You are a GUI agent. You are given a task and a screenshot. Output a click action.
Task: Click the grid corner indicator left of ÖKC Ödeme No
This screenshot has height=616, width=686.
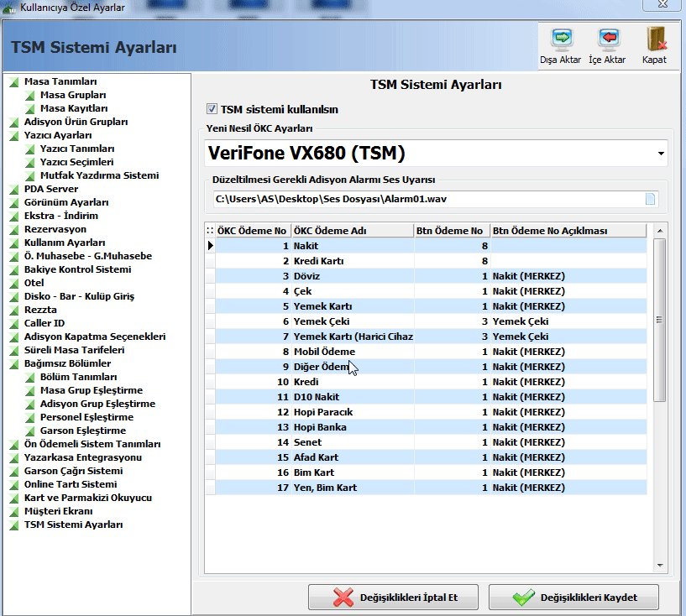point(210,231)
